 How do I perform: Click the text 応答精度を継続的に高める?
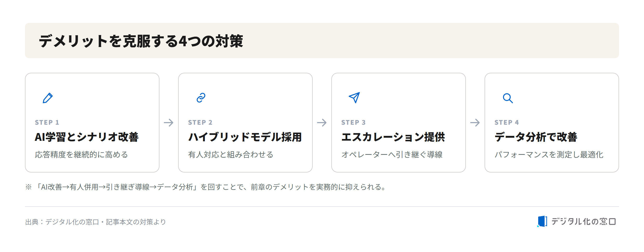(x=82, y=155)
